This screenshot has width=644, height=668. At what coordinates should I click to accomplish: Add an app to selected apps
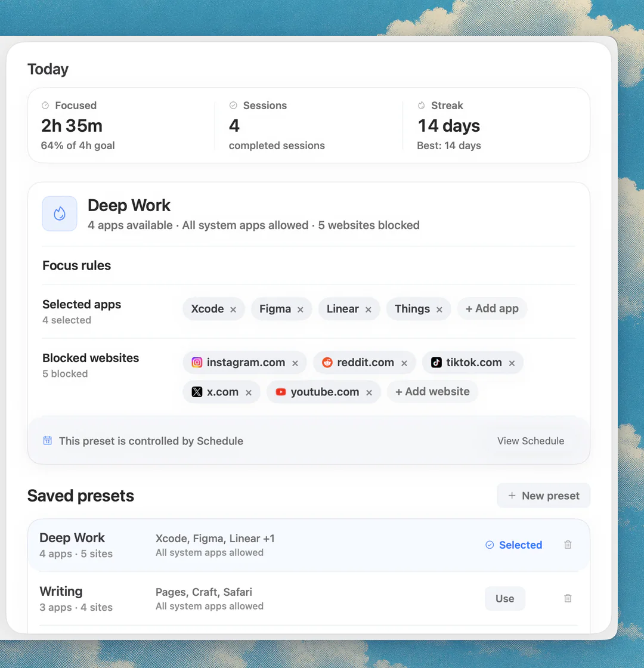pos(492,308)
